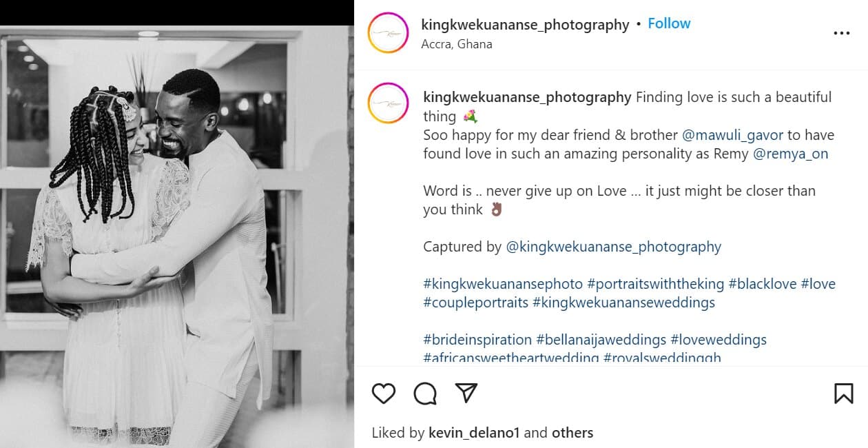Save the post with the bookmark icon

pyautogui.click(x=843, y=393)
